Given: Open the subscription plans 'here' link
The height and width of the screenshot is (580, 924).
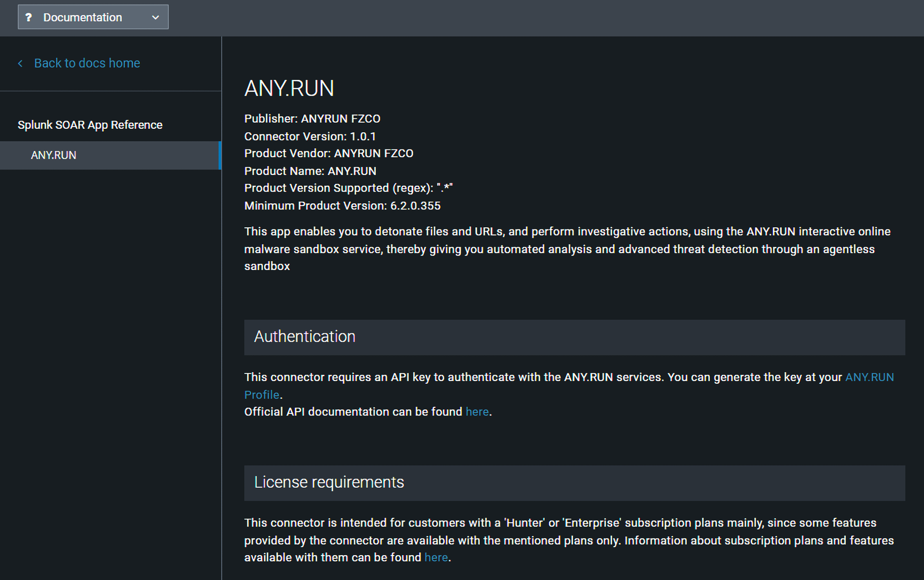Looking at the screenshot, I should coord(436,557).
